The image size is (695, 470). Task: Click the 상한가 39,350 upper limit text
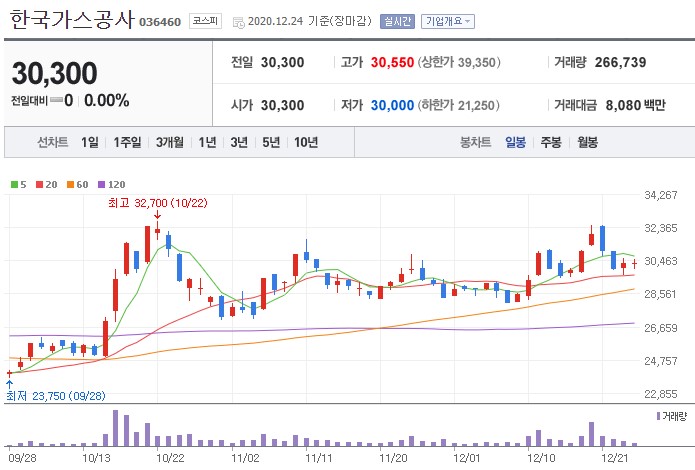click(459, 63)
